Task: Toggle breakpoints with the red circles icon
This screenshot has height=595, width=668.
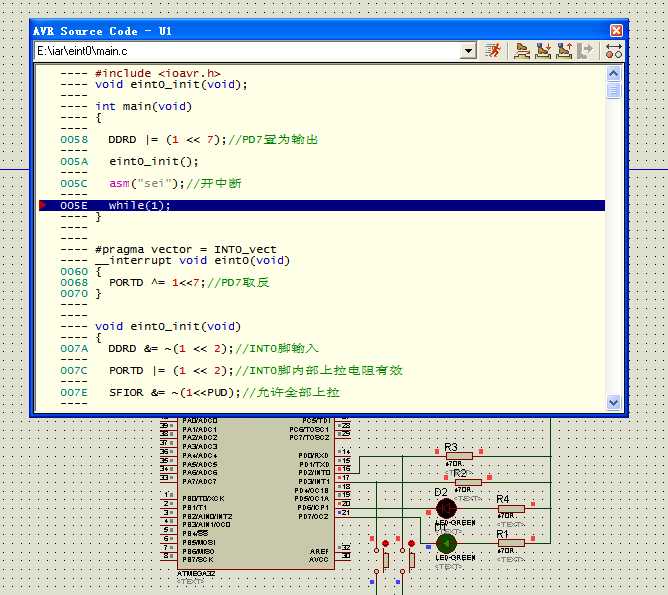Action: tap(614, 50)
